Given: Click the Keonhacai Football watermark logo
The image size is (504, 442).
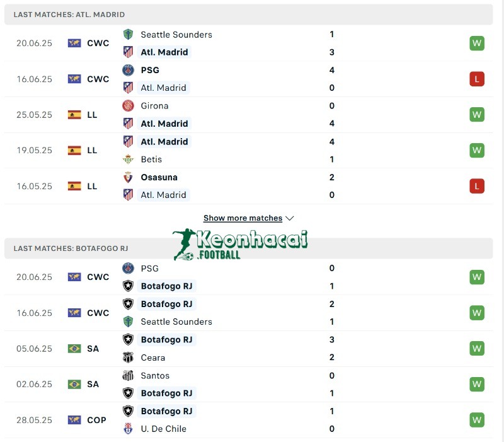Looking at the screenshot, I should [x=240, y=245].
